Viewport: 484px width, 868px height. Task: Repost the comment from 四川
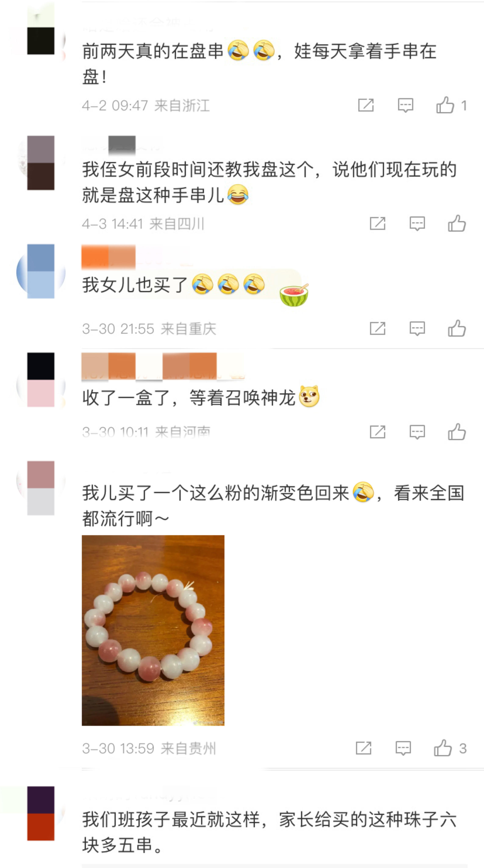point(378,223)
